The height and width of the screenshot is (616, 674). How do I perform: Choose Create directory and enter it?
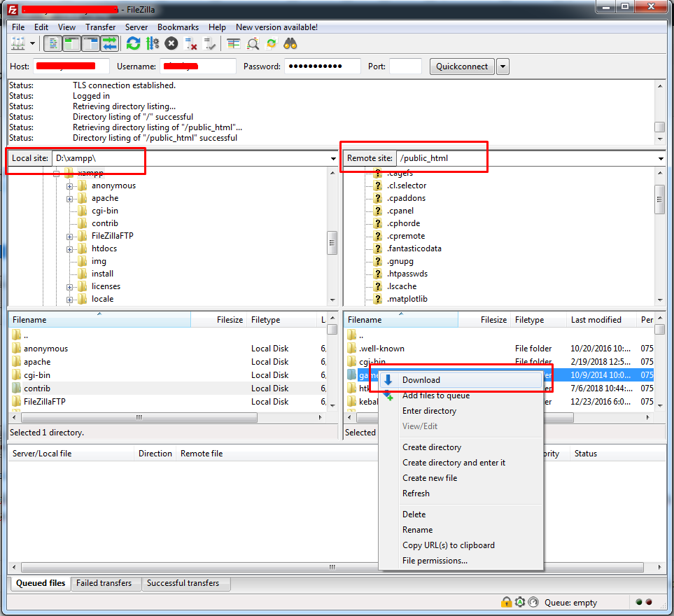461,463
